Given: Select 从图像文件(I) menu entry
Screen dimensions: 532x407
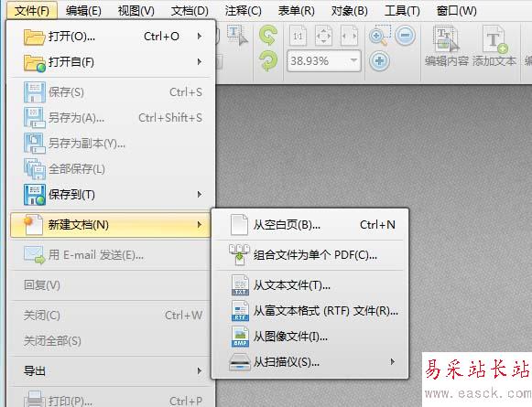Looking at the screenshot, I should (309, 337).
